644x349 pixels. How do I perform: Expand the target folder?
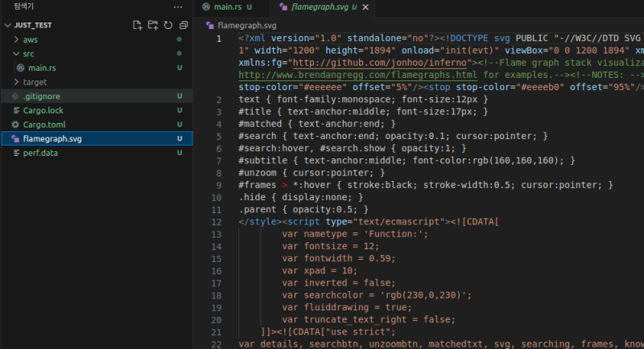(17, 82)
